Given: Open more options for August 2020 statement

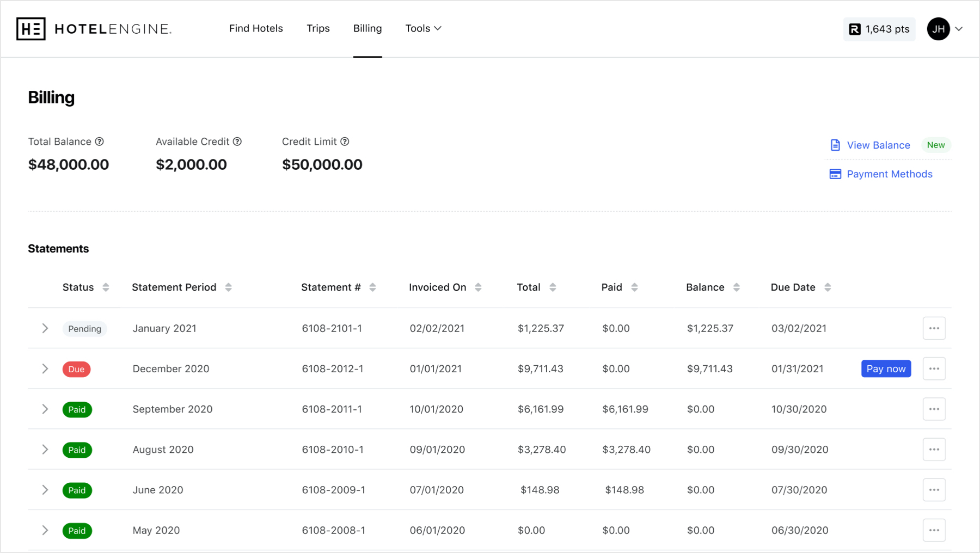Looking at the screenshot, I should pos(934,450).
